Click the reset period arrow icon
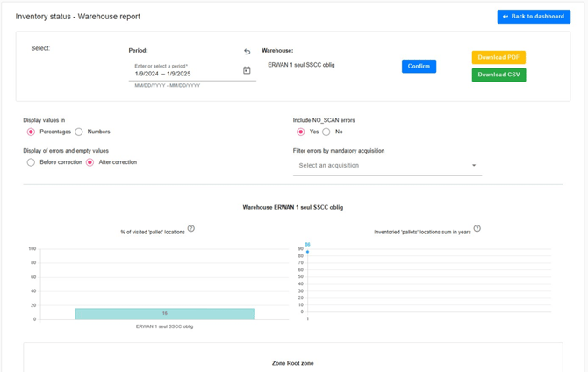 [x=247, y=52]
